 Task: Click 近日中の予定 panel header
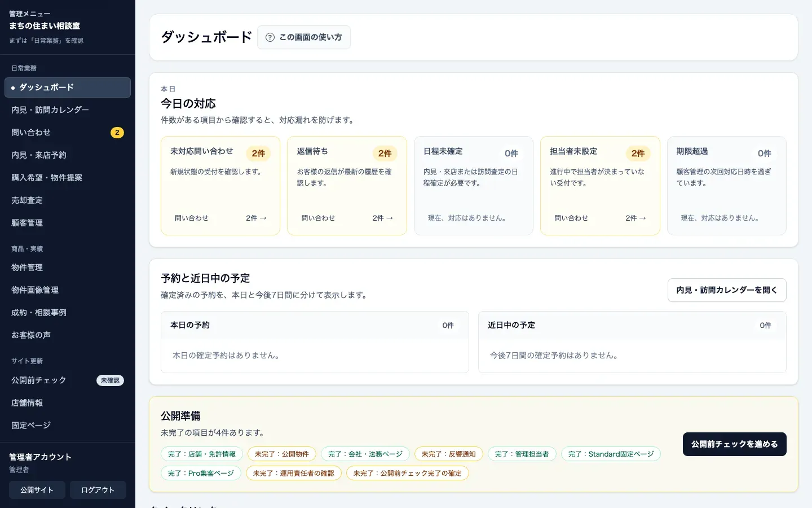coord(632,325)
